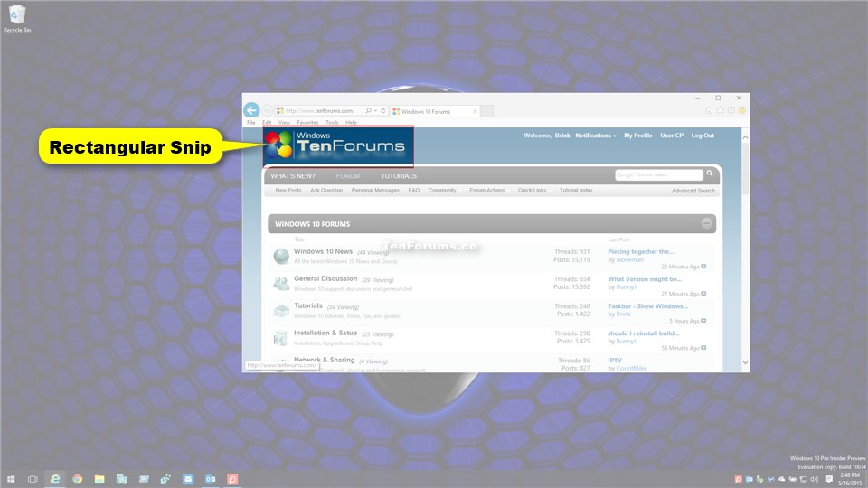Viewport: 868px width, 488px height.
Task: Open Outlook from the taskbar
Action: 211,479
